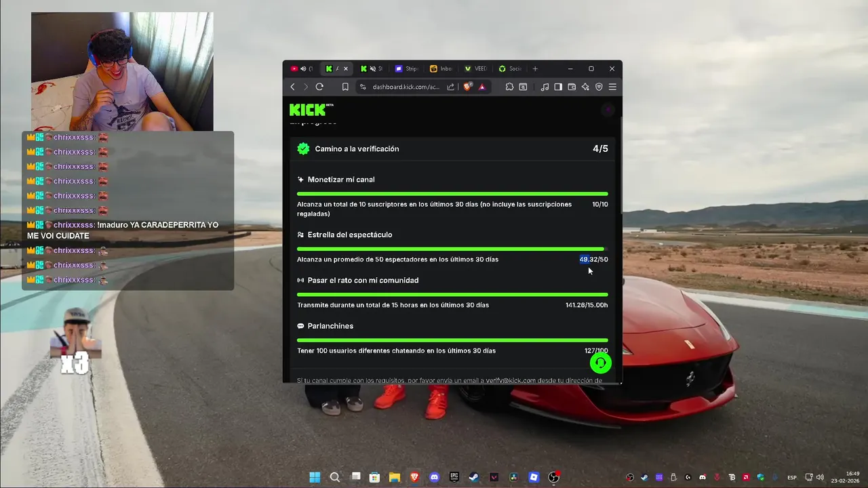
Task: Click the '!maduro YA CARADEPERRITA' chat message
Action: pyautogui.click(x=123, y=230)
